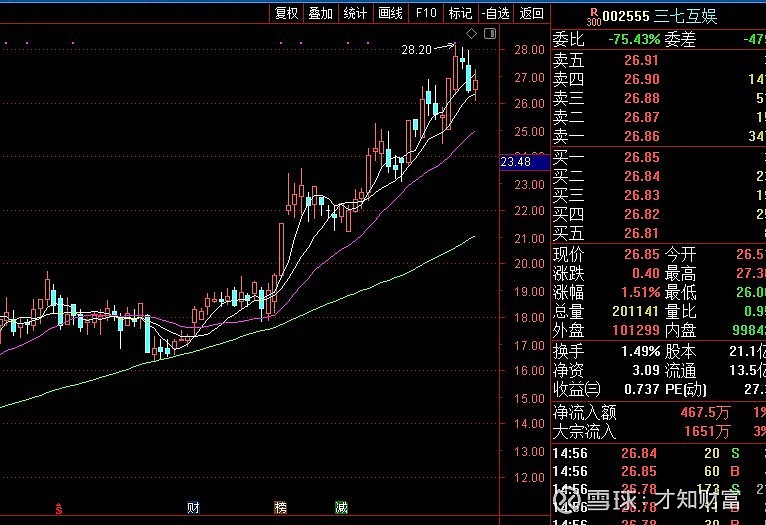
Task: Click the 换手 value 1.49%
Action: 640,352
